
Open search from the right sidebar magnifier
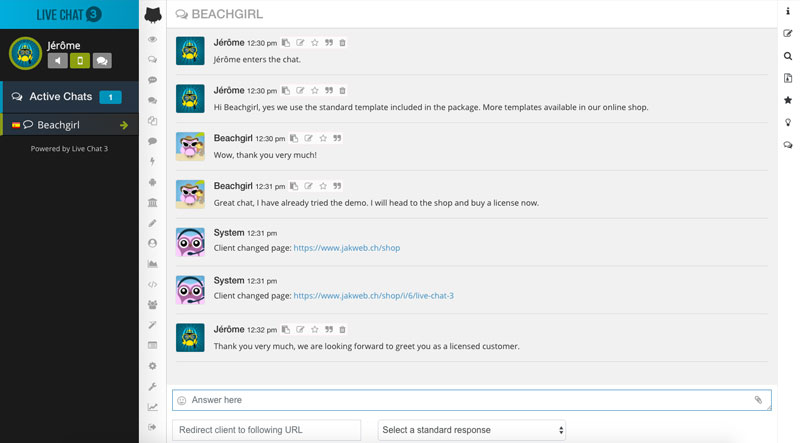[788, 56]
